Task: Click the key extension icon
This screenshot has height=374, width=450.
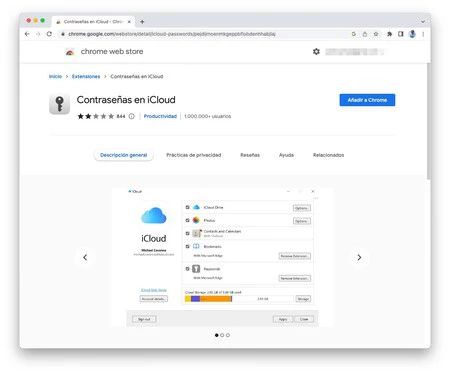Action: click(x=59, y=104)
